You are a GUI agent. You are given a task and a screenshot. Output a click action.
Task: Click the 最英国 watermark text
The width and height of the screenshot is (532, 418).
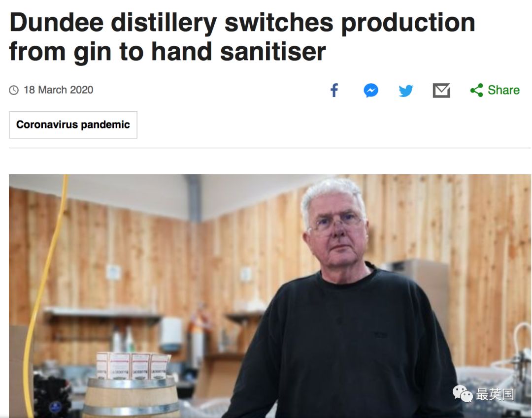[495, 394]
